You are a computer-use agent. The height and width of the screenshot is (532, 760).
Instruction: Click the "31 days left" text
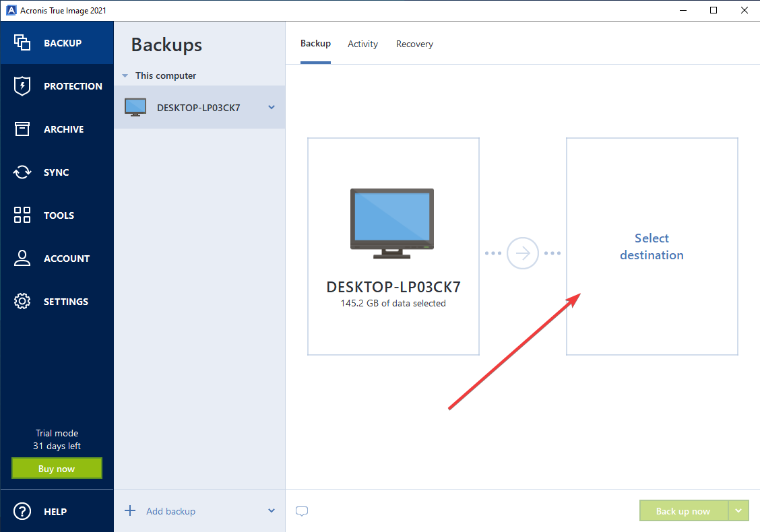[57, 446]
